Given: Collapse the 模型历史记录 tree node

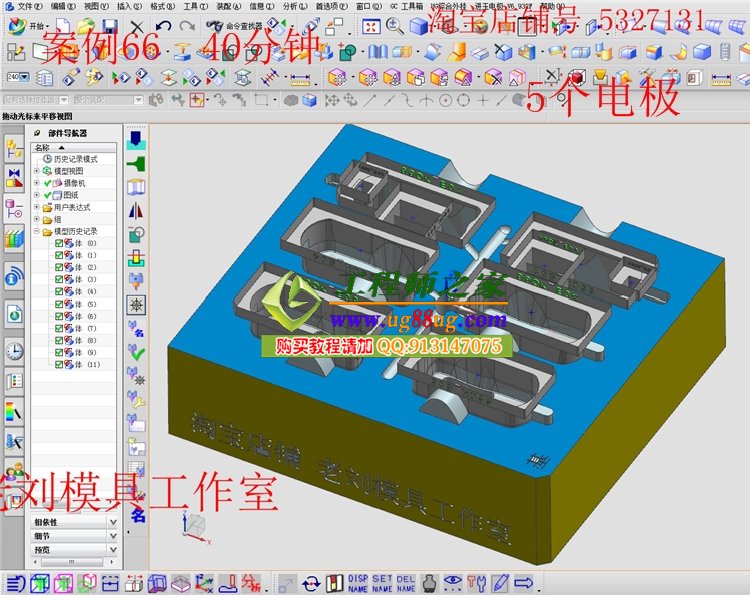Looking at the screenshot, I should [37, 231].
